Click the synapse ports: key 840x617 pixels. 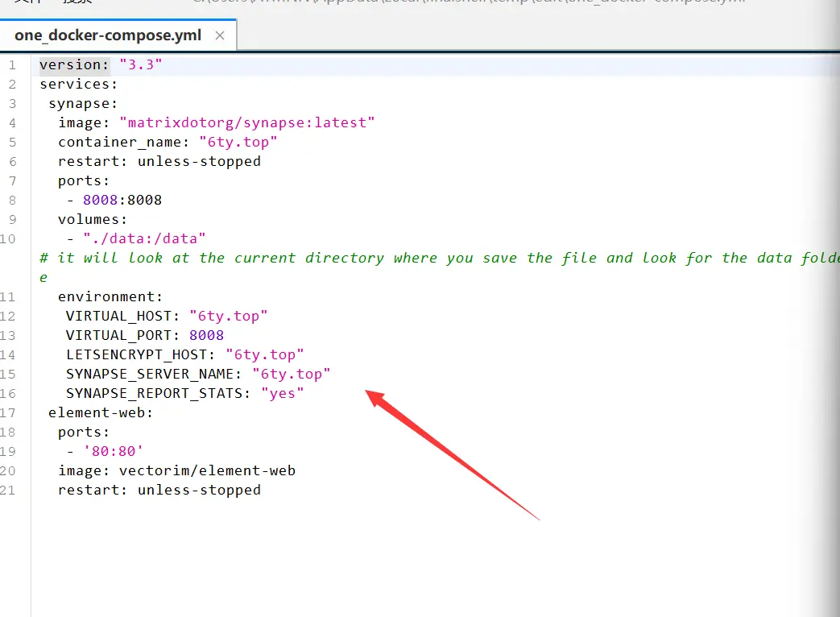click(x=84, y=180)
